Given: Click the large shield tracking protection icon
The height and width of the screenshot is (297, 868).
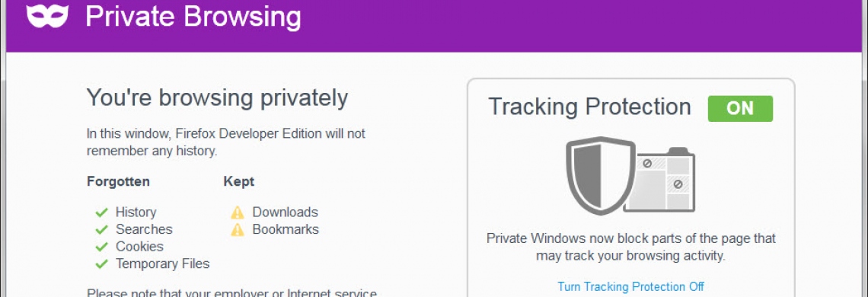Looking at the screenshot, I should (x=600, y=176).
